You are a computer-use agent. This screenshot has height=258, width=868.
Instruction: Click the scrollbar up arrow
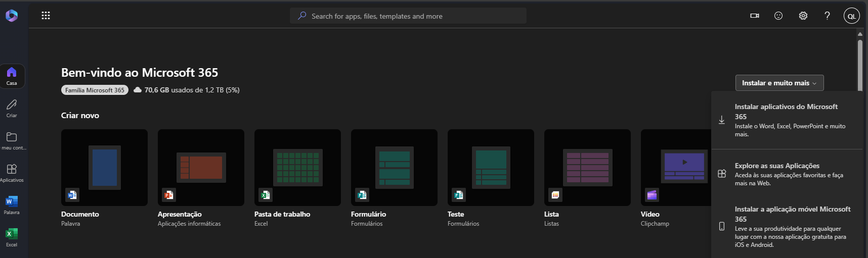point(860,34)
